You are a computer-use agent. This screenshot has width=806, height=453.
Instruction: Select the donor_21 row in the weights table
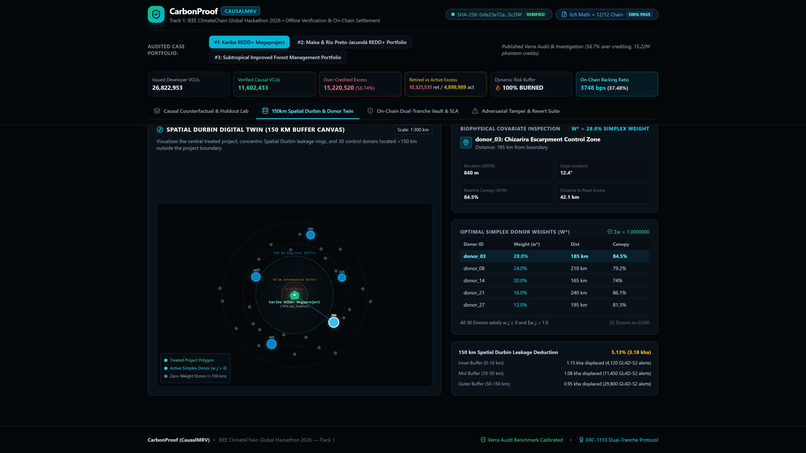[x=554, y=293]
